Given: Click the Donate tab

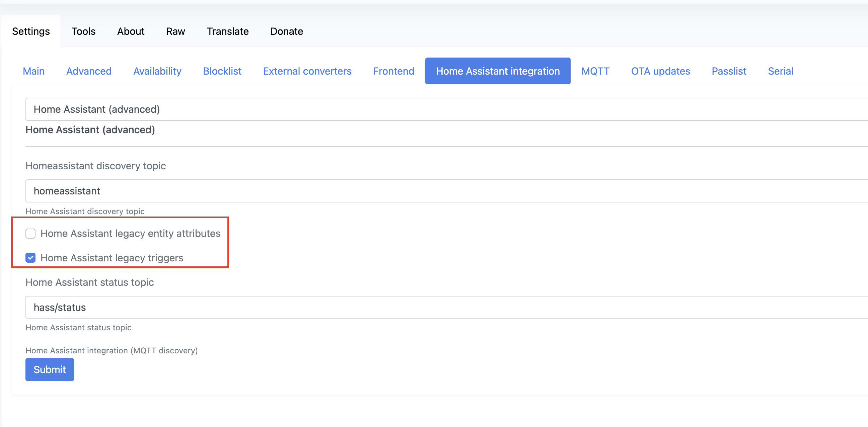Looking at the screenshot, I should (286, 31).
